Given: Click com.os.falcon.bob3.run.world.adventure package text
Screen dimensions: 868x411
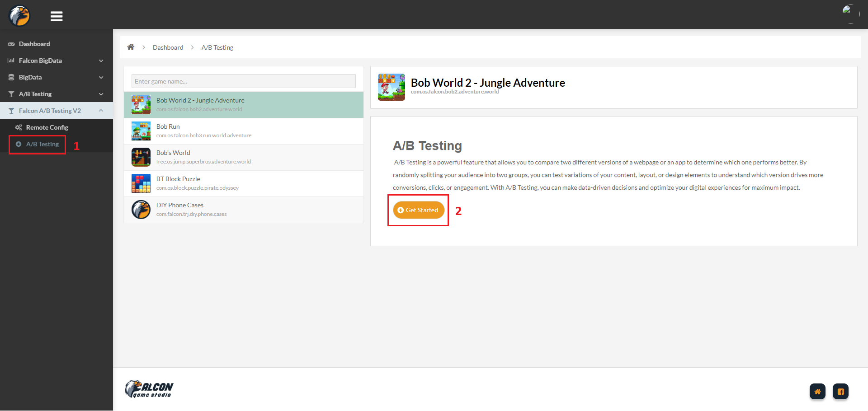Looking at the screenshot, I should point(204,135).
